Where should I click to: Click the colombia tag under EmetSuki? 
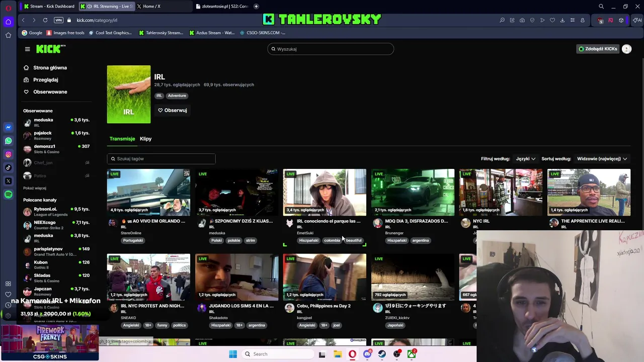(x=332, y=240)
